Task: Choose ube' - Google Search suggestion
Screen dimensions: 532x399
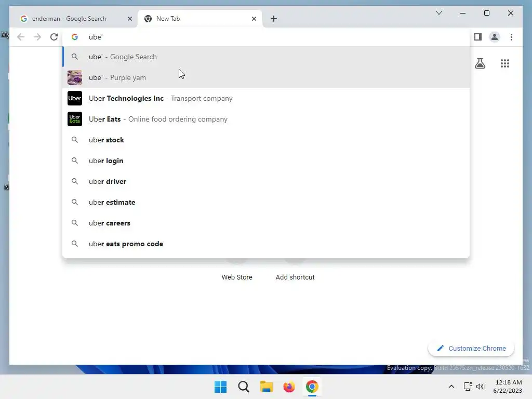Action: coord(267,57)
